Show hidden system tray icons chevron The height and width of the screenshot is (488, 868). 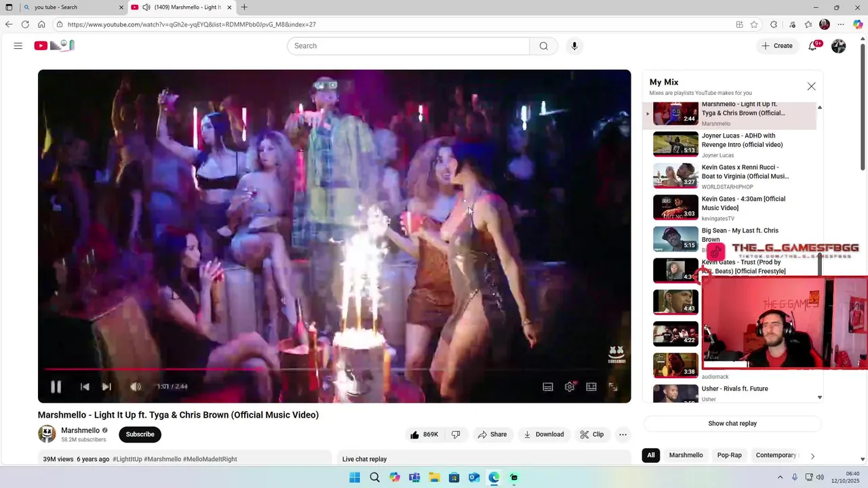(780, 477)
